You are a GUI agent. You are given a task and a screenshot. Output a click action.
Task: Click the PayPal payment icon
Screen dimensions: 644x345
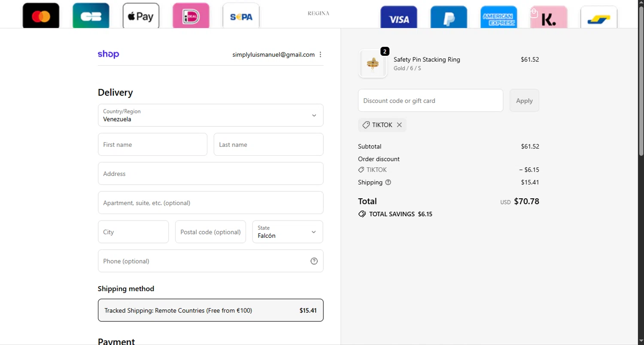tap(449, 18)
